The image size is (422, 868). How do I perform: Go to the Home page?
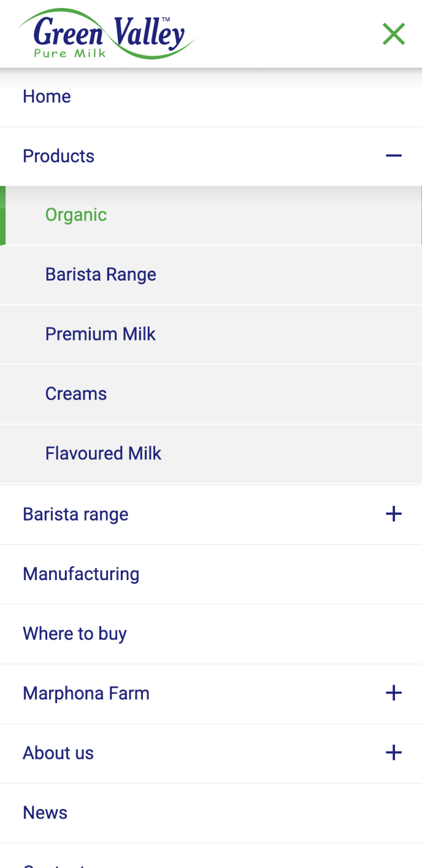point(47,96)
